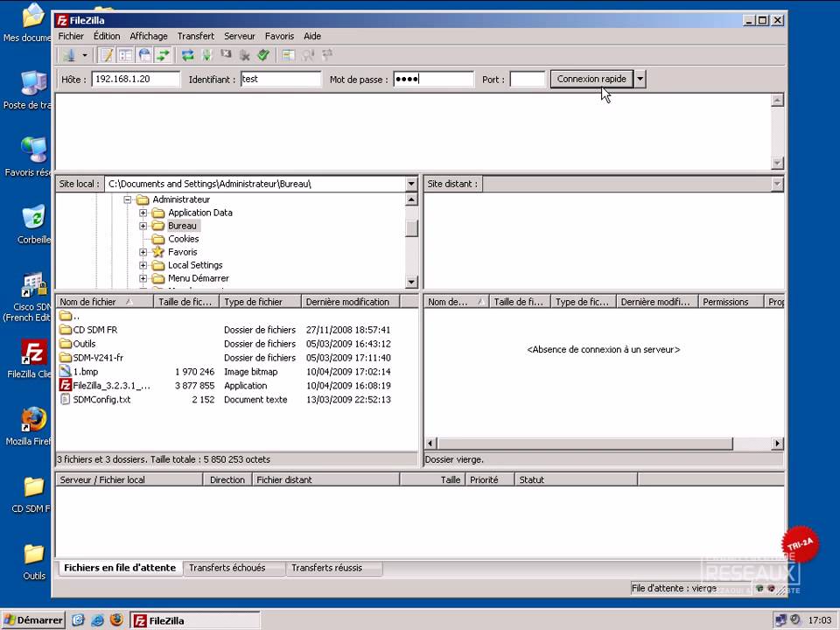Sort local list by Nom de fichier
Viewport: 840px width, 630px height.
[x=104, y=302]
